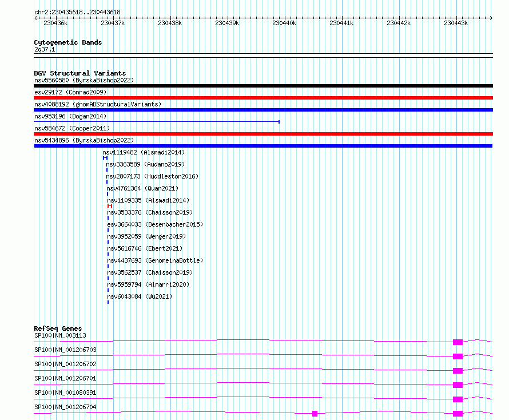Select the esv29172 (Conrad2009) red bar
This screenshot has height=420, width=509.
point(263,98)
